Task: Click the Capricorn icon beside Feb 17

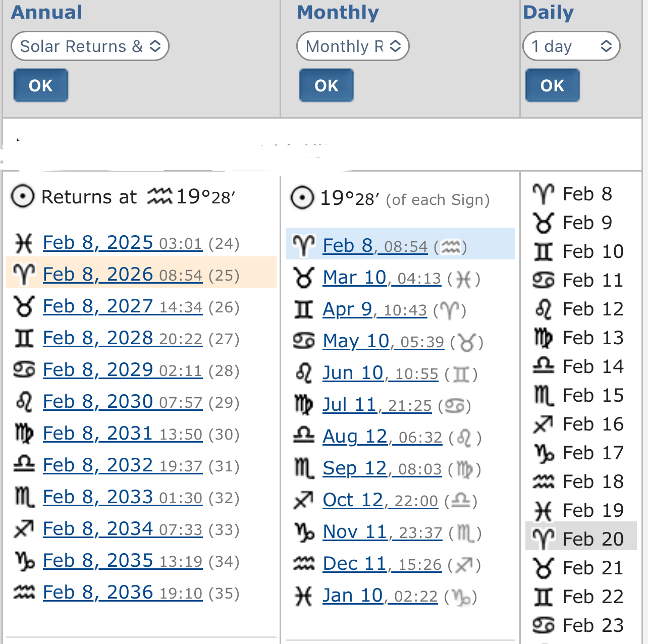Action: pos(544,453)
